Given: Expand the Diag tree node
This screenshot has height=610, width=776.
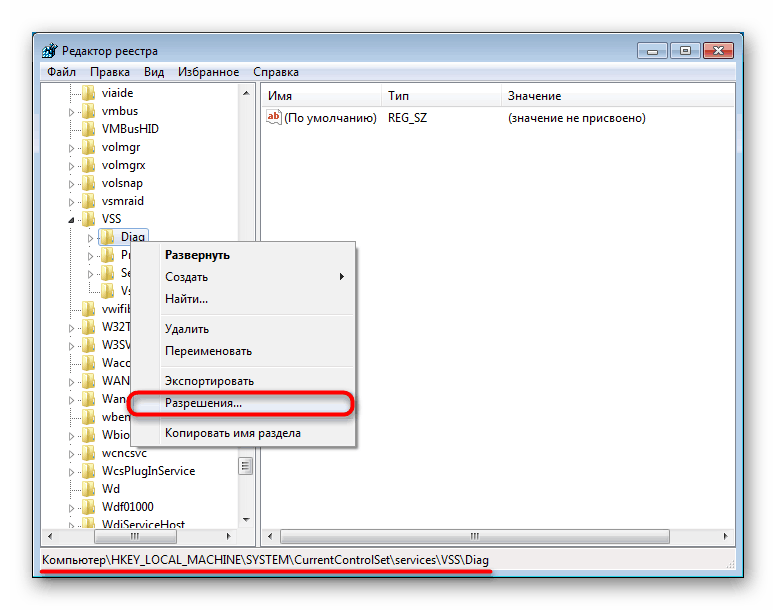Looking at the screenshot, I should click(90, 238).
